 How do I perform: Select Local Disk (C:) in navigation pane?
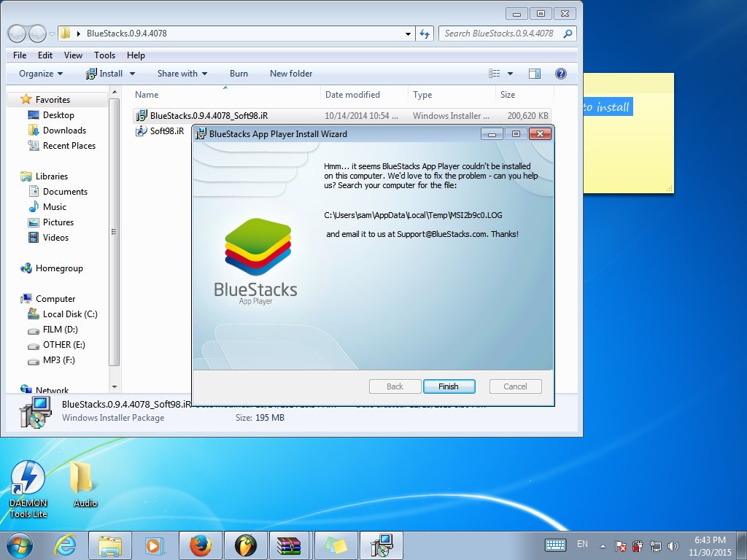69,314
